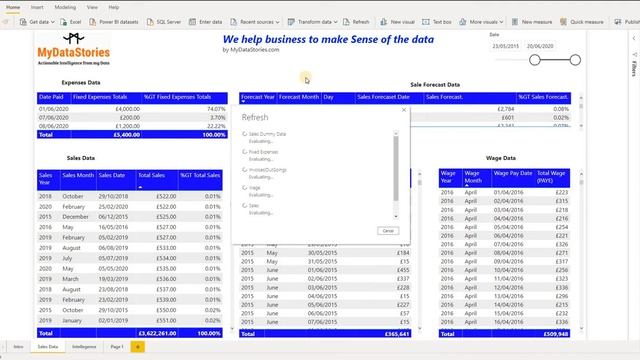
Task: Click the Refresh dialog scrollbar thumb
Action: pos(396,168)
